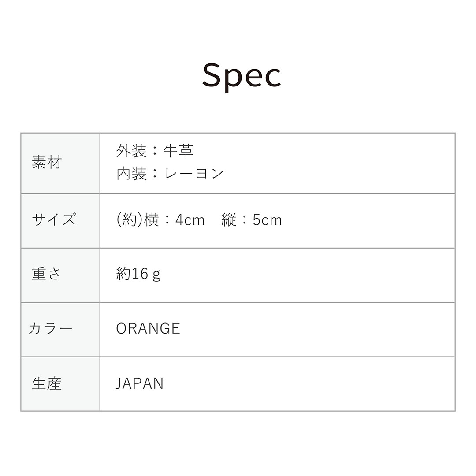Click the サイズ row label
476x476 pixels.
54,219
